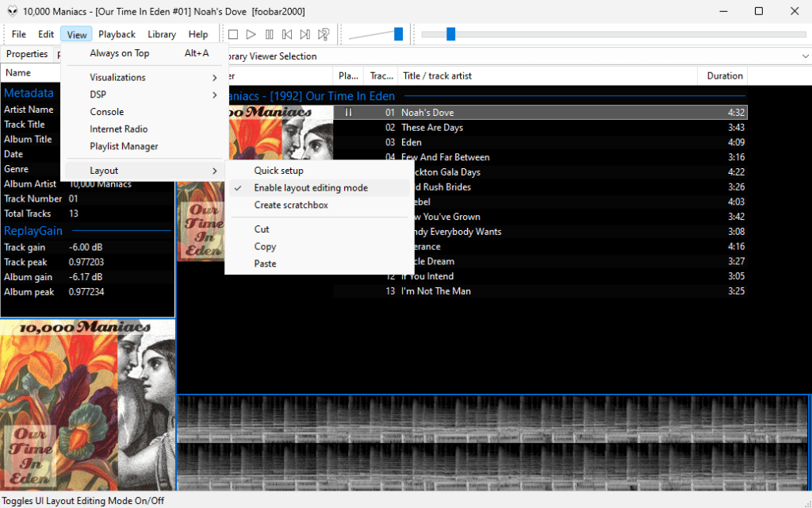Click the Stop playback button
Screen dimensions: 812x508
tap(233, 34)
